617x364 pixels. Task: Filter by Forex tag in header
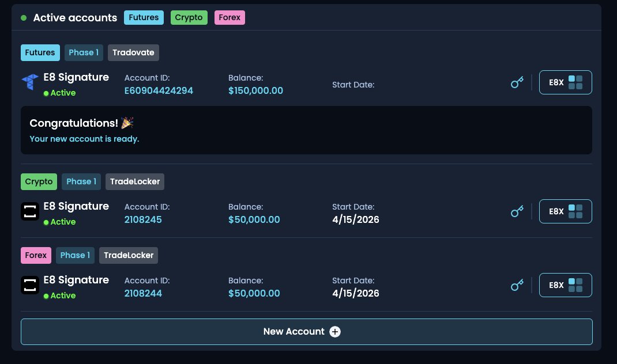230,18
